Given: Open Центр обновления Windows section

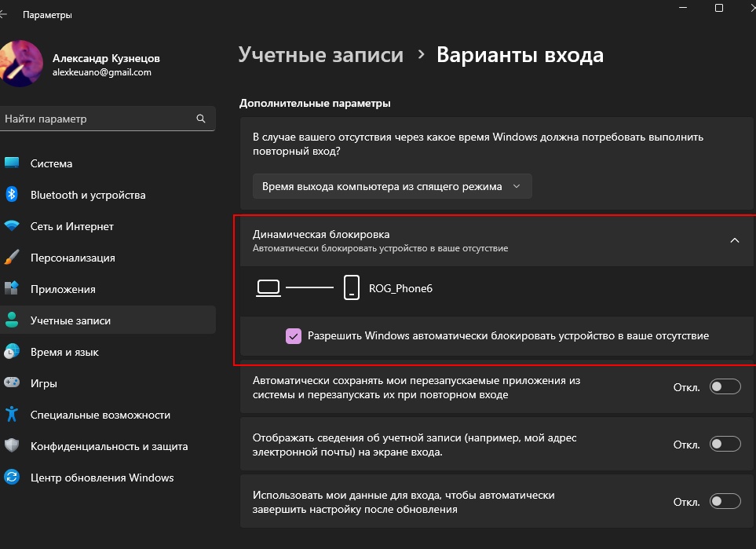Looking at the screenshot, I should point(108,477).
